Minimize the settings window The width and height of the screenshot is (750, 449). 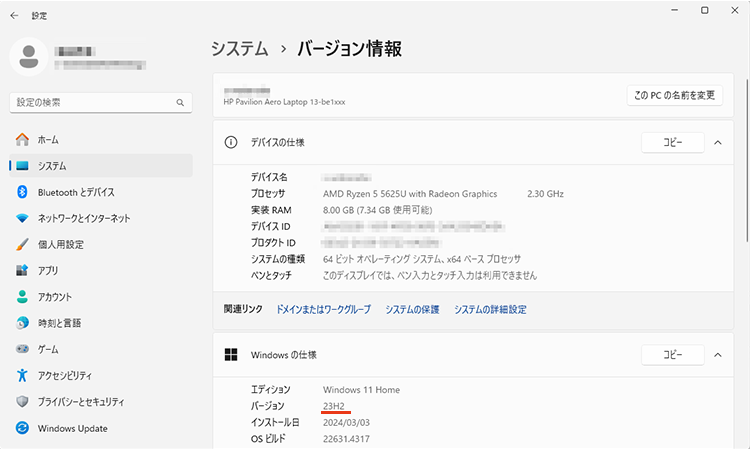(x=674, y=10)
